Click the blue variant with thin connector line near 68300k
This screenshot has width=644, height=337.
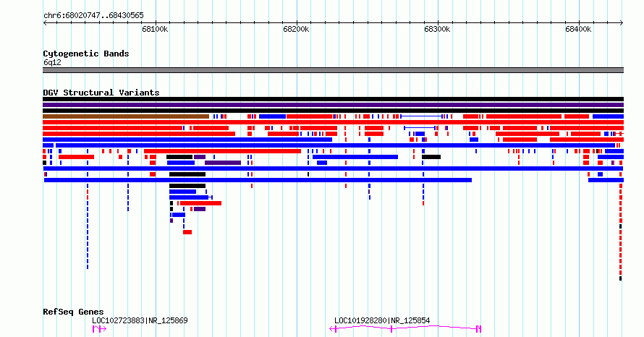tap(421, 116)
